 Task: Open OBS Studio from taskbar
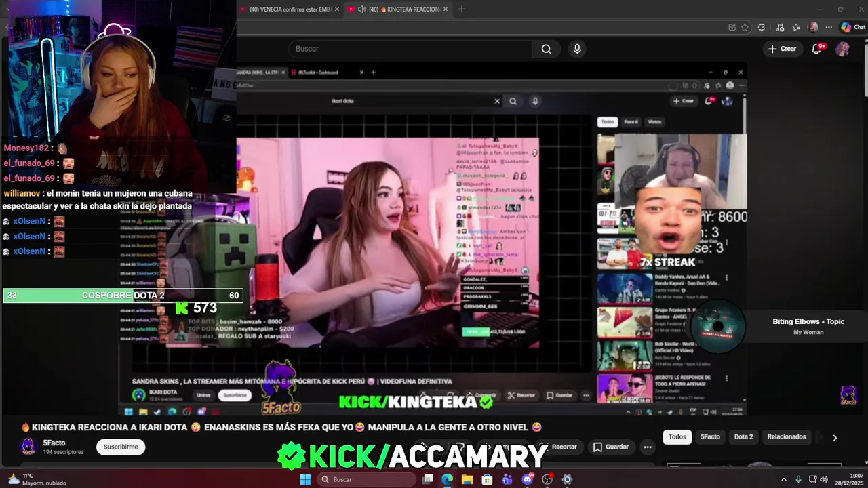tap(547, 479)
